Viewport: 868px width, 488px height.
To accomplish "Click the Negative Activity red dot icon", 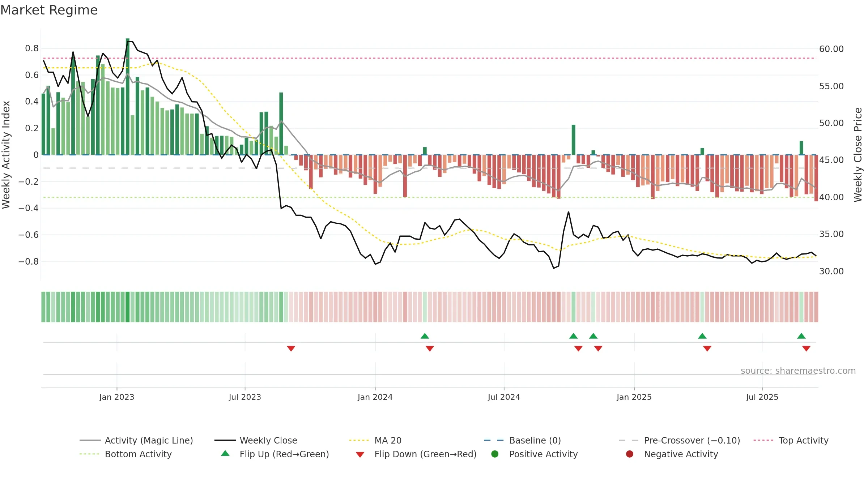I will [630, 454].
